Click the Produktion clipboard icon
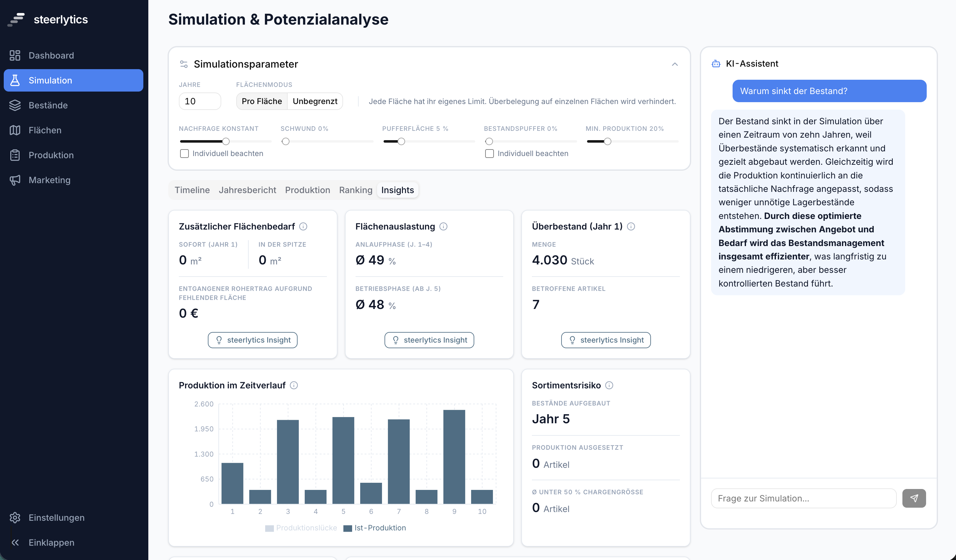Screen dimensions: 956x560 [x=15, y=155]
